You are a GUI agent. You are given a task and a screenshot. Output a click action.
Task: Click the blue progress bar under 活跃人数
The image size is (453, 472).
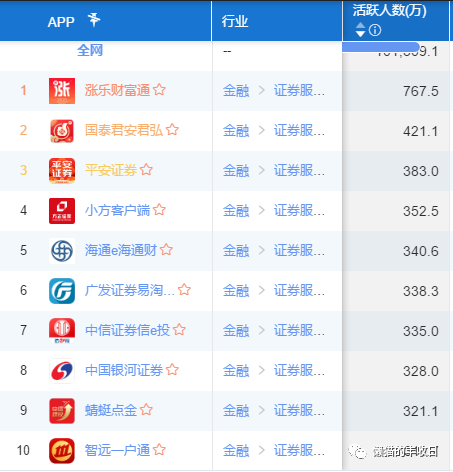pos(381,47)
